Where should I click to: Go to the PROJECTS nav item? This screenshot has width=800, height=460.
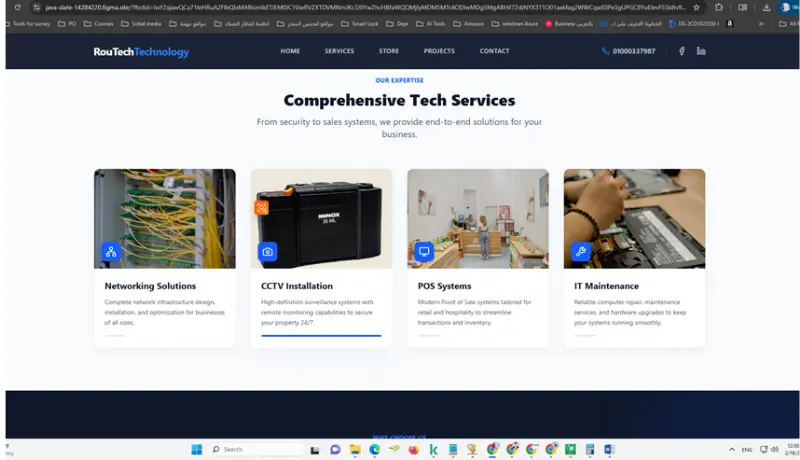pos(439,51)
